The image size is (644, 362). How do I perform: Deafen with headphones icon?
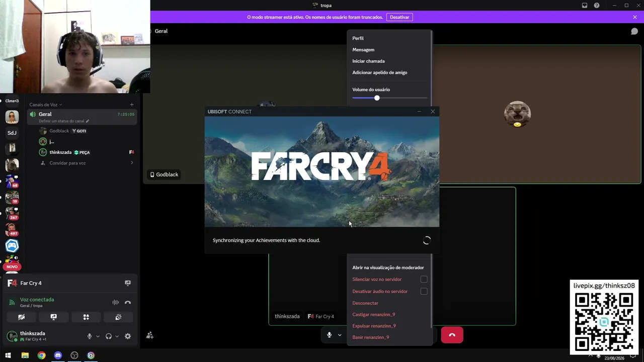(x=109, y=336)
